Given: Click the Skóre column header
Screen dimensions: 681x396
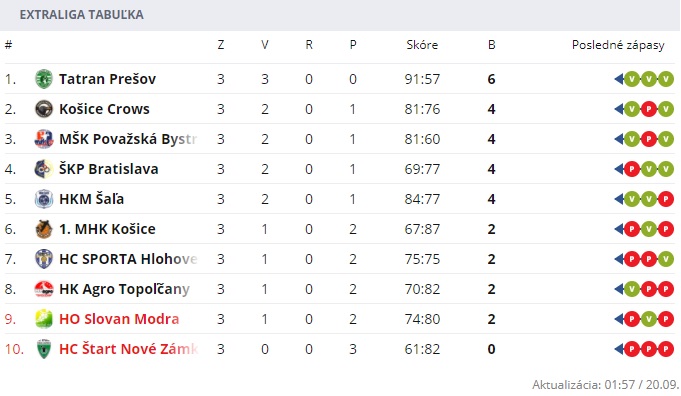Looking at the screenshot, I should (x=422, y=45).
